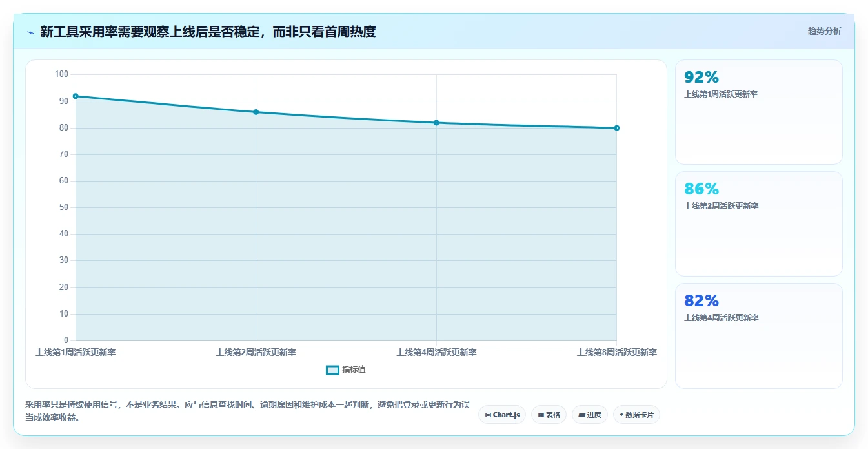Click the icon inside the 表格 tag
Image resolution: width=868 pixels, height=449 pixels.
(x=541, y=415)
